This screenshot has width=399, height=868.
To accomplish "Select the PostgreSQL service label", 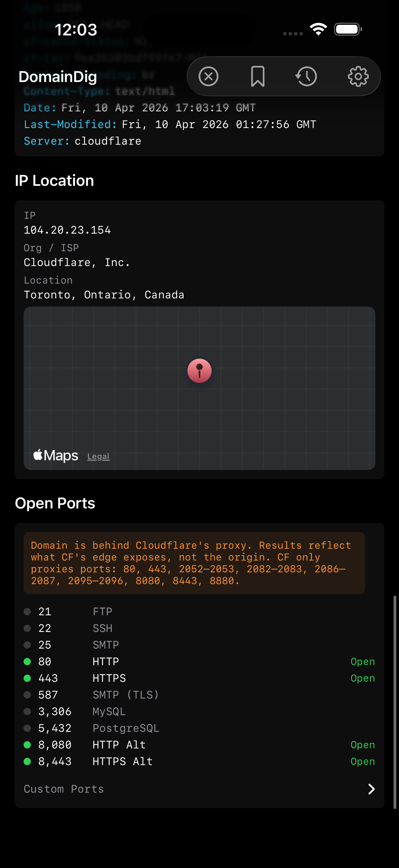I will [x=126, y=728].
